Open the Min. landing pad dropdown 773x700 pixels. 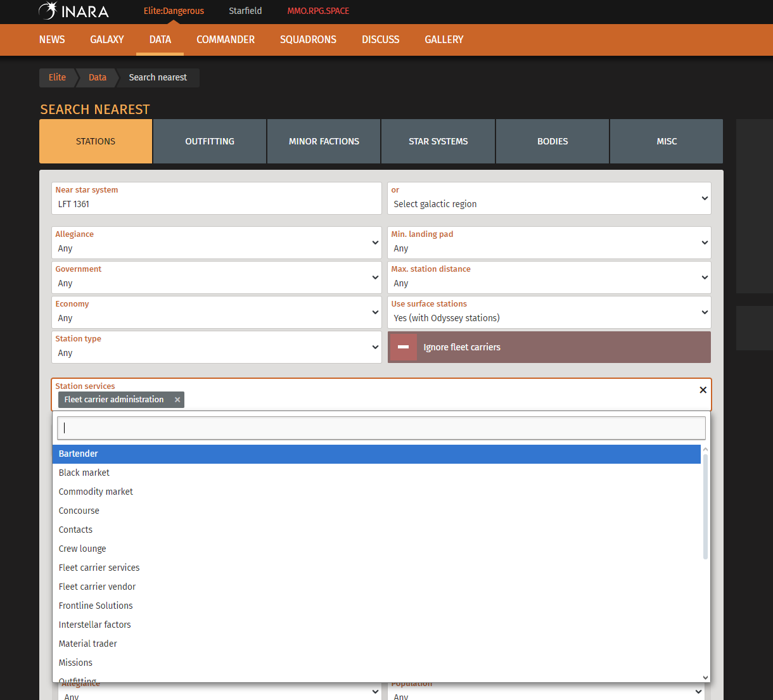549,243
